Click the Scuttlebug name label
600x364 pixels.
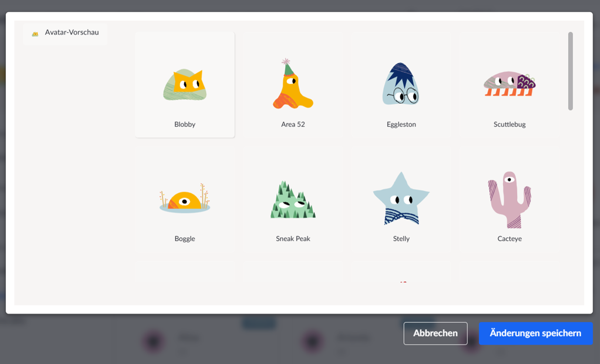(509, 124)
